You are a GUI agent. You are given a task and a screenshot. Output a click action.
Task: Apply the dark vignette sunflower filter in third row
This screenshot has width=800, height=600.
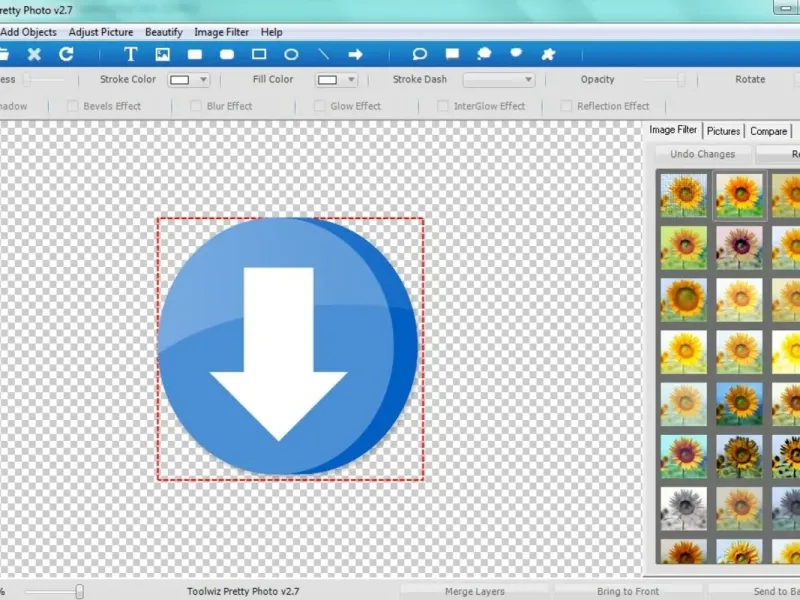684,300
